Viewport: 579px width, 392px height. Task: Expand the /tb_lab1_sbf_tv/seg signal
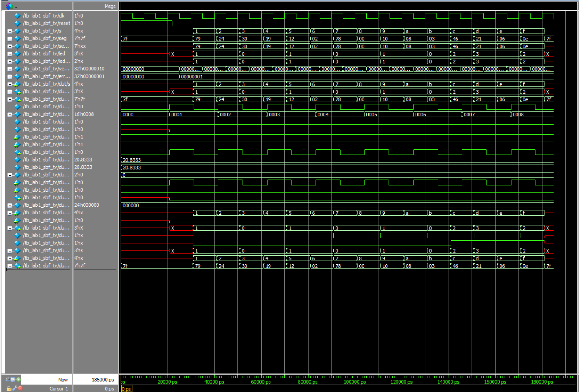9,38
